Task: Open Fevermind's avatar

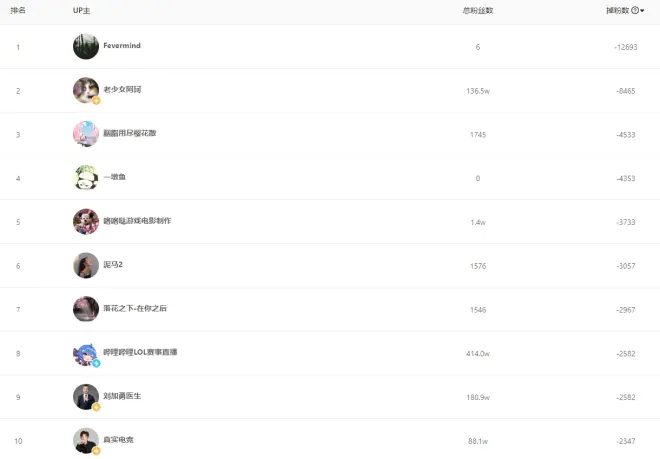Action: [x=86, y=46]
